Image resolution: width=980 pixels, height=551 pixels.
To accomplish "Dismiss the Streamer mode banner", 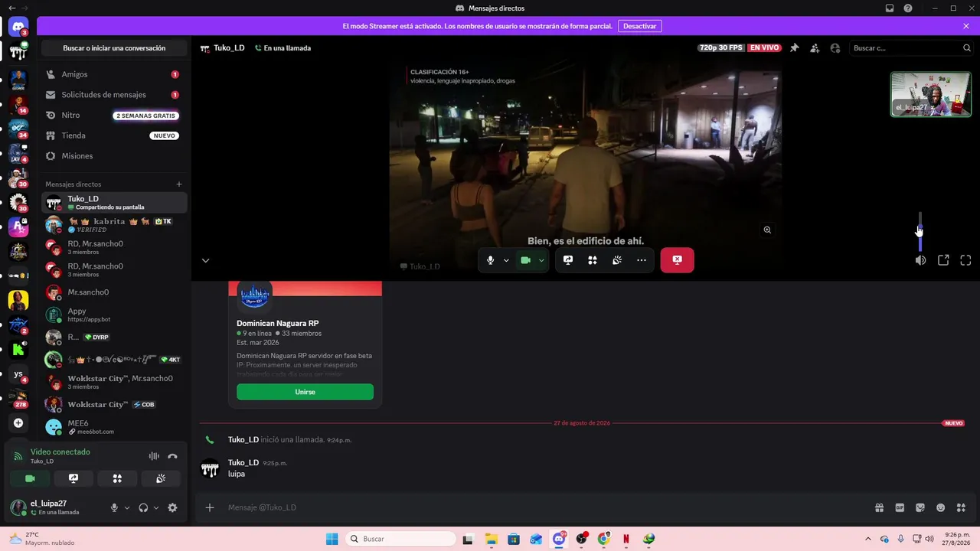I will click(966, 26).
